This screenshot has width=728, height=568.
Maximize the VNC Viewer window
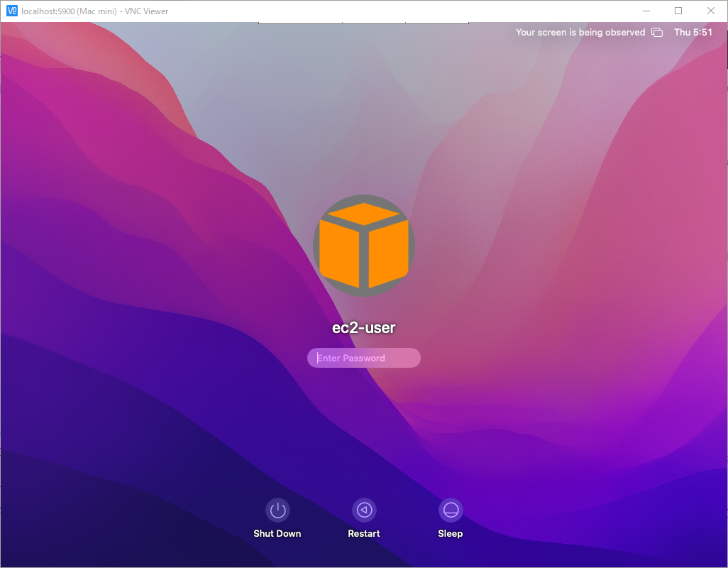coord(678,11)
